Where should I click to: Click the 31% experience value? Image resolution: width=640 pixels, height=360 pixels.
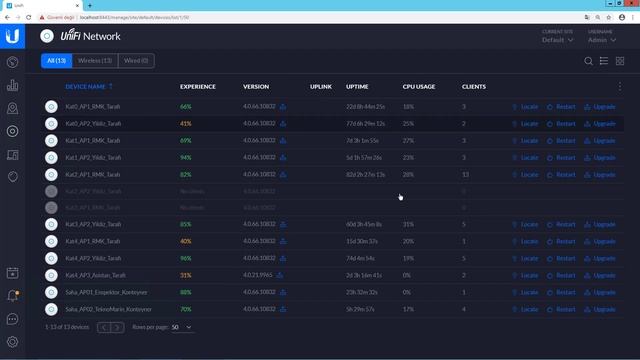pyautogui.click(x=186, y=276)
